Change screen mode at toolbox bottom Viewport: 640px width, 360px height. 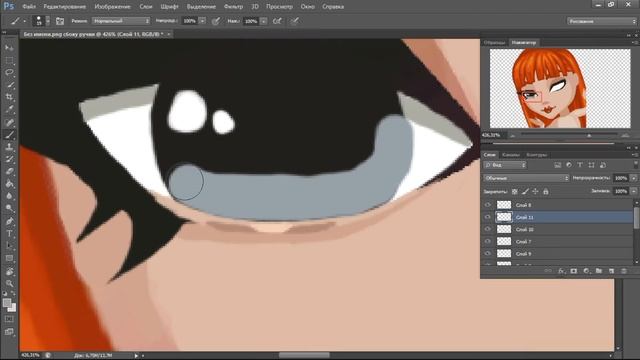point(9,332)
